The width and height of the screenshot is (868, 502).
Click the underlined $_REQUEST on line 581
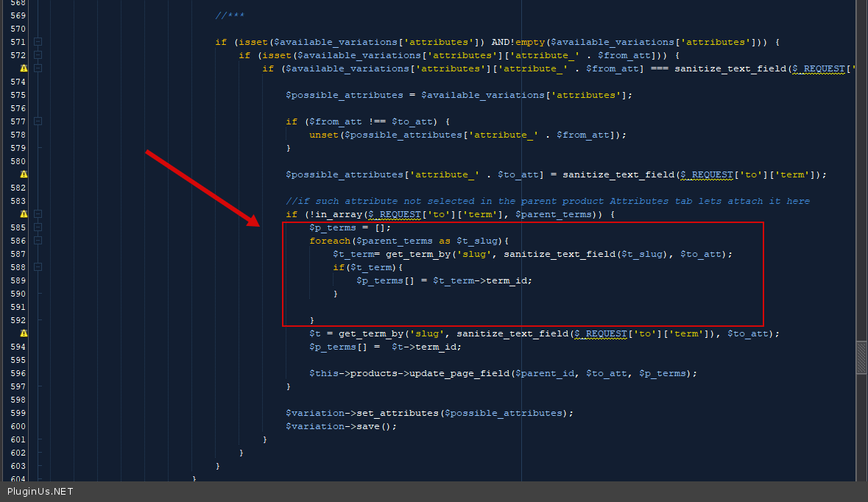(x=705, y=174)
